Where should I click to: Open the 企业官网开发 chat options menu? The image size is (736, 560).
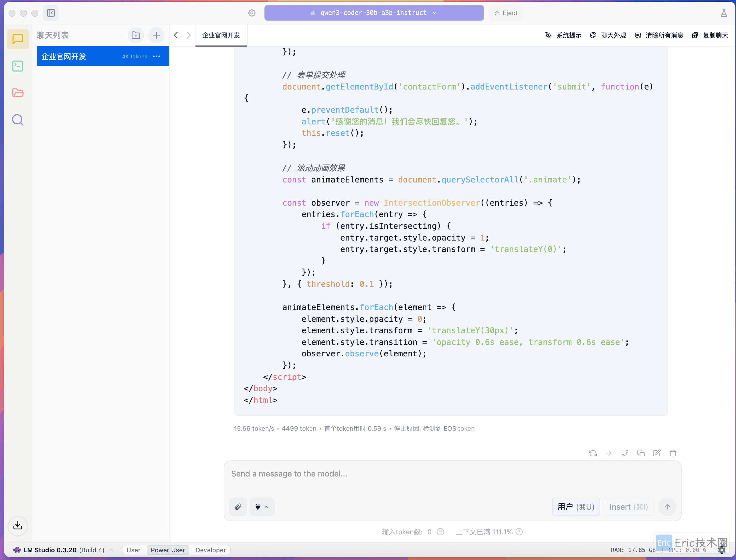(x=157, y=56)
